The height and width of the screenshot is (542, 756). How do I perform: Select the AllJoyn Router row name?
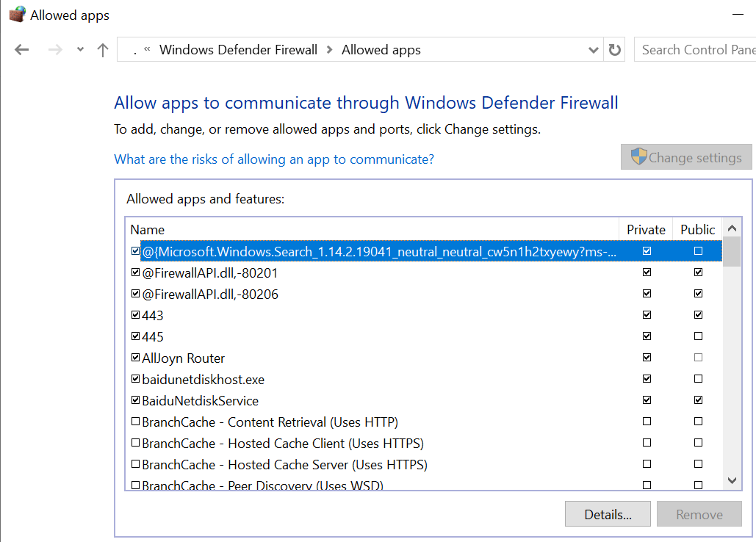coord(183,358)
